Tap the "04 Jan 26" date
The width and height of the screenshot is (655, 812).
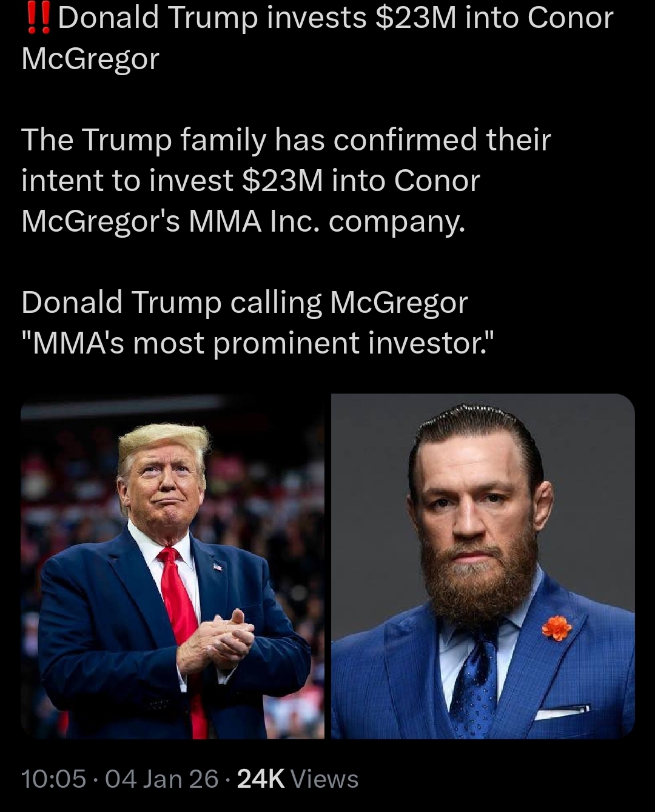pos(161,779)
